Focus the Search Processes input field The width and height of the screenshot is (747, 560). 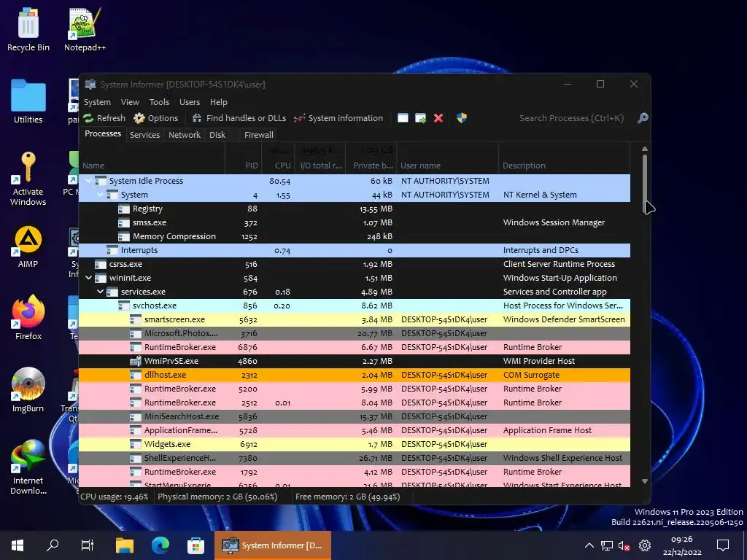pos(571,118)
